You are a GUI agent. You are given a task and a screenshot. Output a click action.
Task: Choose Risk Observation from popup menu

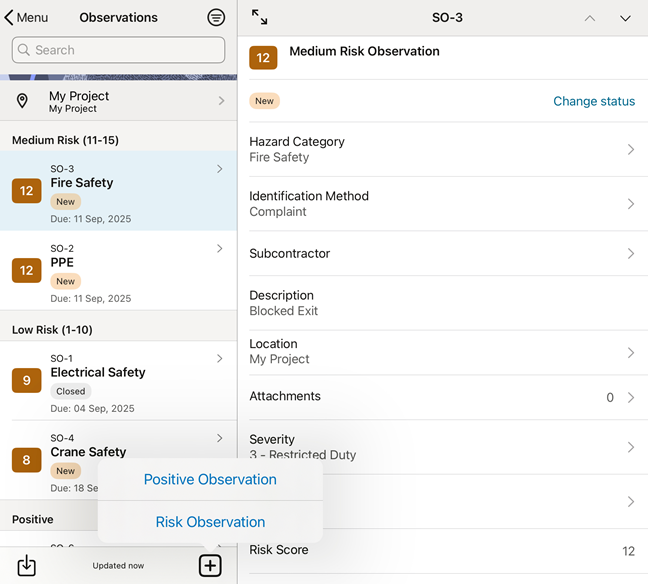pos(210,522)
